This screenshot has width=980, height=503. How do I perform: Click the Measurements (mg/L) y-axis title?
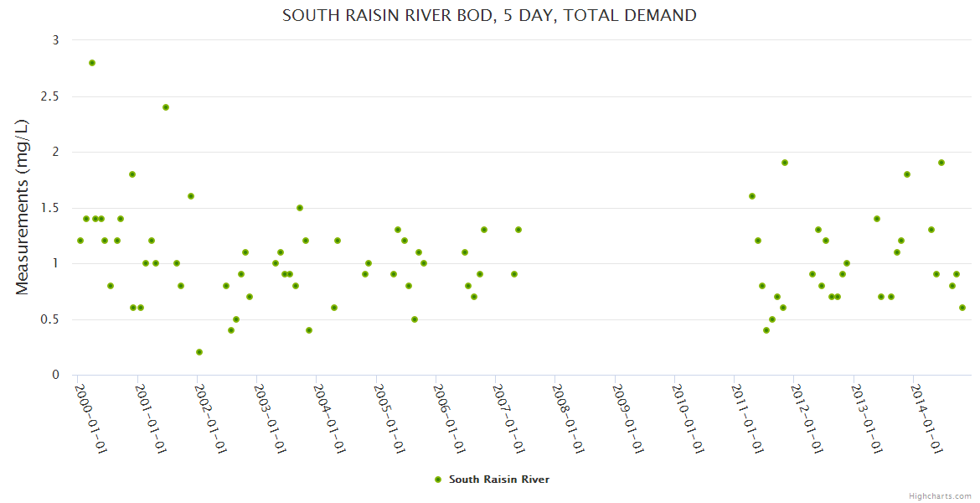click(23, 207)
